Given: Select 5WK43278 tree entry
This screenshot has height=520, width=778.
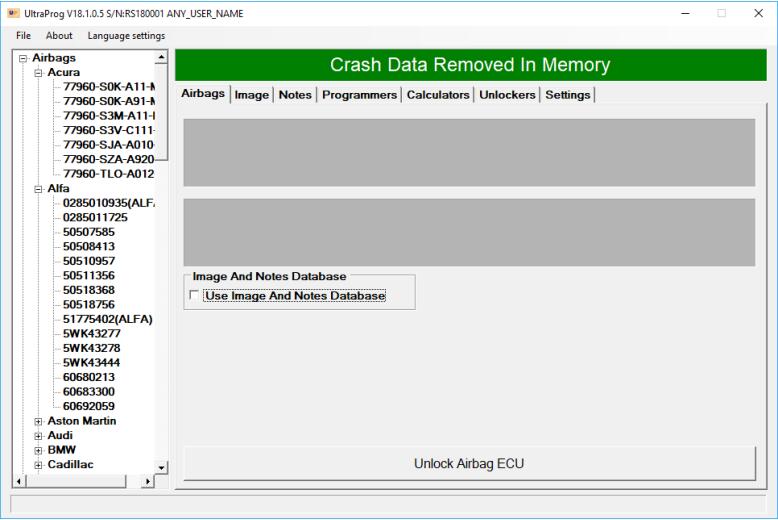Looking at the screenshot, I should pos(92,348).
